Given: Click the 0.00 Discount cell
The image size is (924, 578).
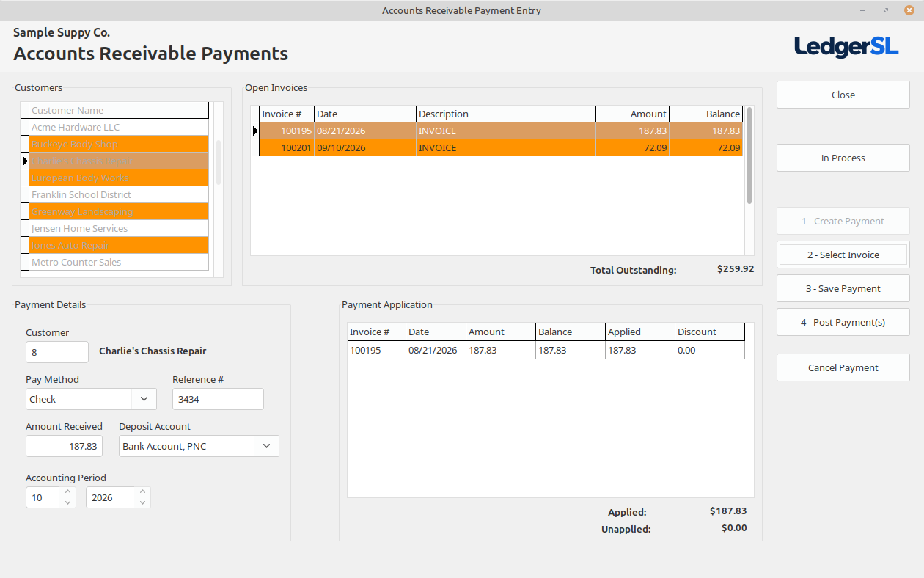Looking at the screenshot, I should [x=710, y=350].
